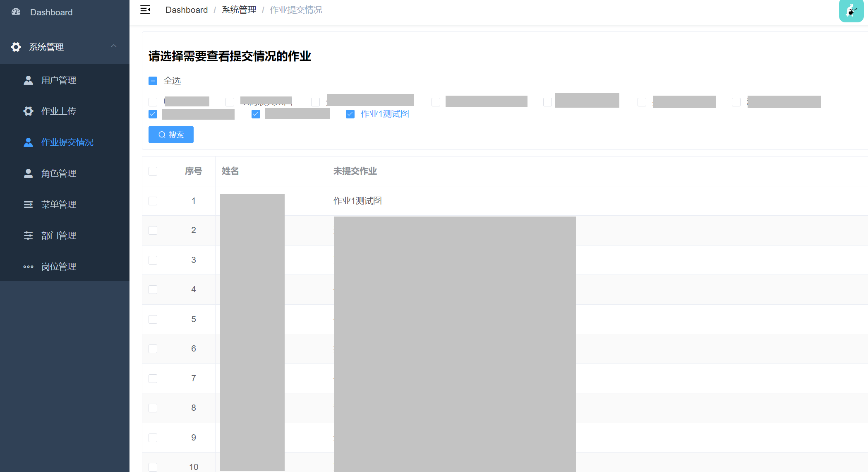Click the 作业上传 gear icon
This screenshot has height=472, width=868.
click(x=28, y=111)
